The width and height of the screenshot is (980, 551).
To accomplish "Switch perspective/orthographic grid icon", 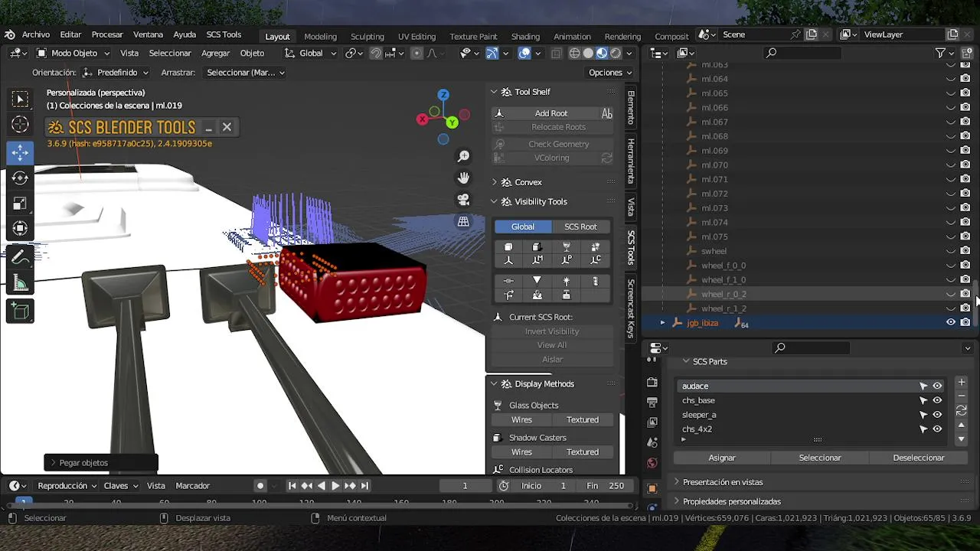I will click(463, 222).
